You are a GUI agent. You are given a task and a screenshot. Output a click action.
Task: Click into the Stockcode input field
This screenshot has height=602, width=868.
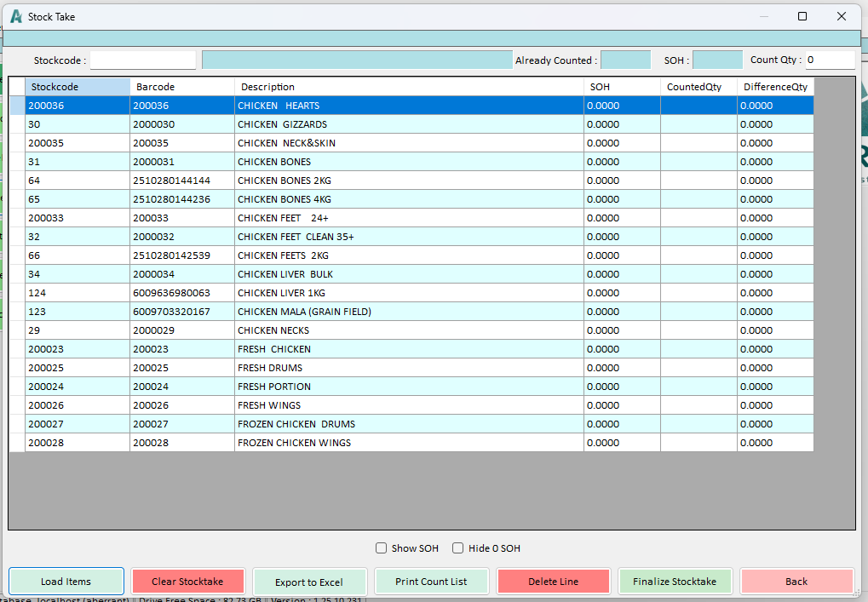pos(143,60)
